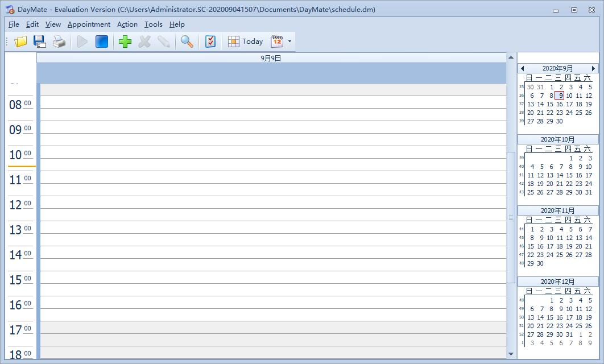The width and height of the screenshot is (604, 364).
Task: Go to previous month with left arrow
Action: (x=522, y=68)
